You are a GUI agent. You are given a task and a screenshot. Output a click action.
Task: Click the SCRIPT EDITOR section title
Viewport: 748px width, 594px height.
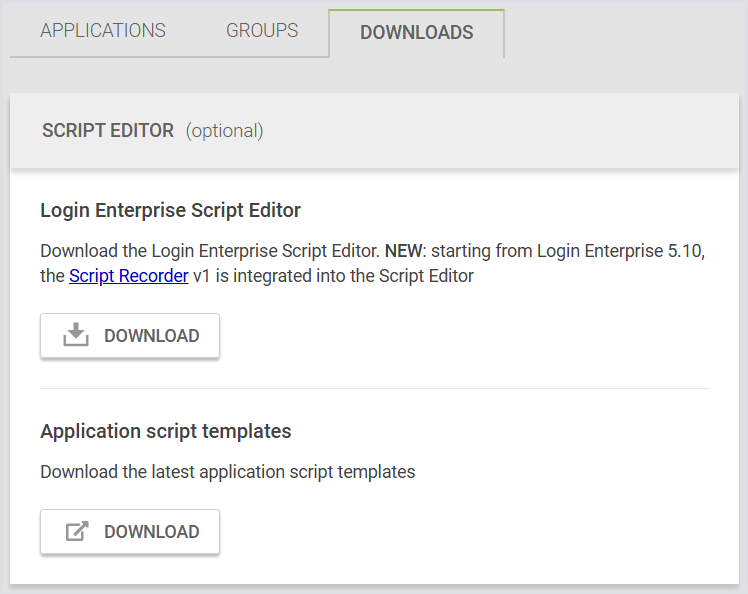pyautogui.click(x=108, y=131)
